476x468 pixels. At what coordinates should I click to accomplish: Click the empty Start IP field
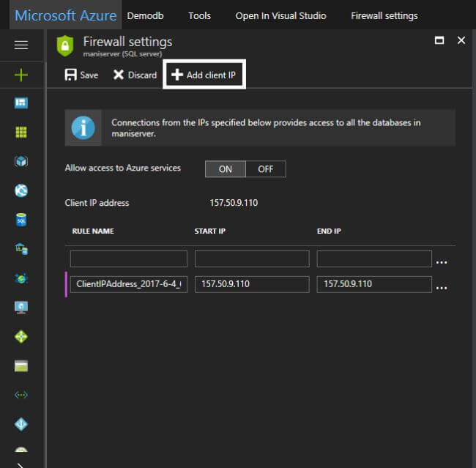[252, 259]
